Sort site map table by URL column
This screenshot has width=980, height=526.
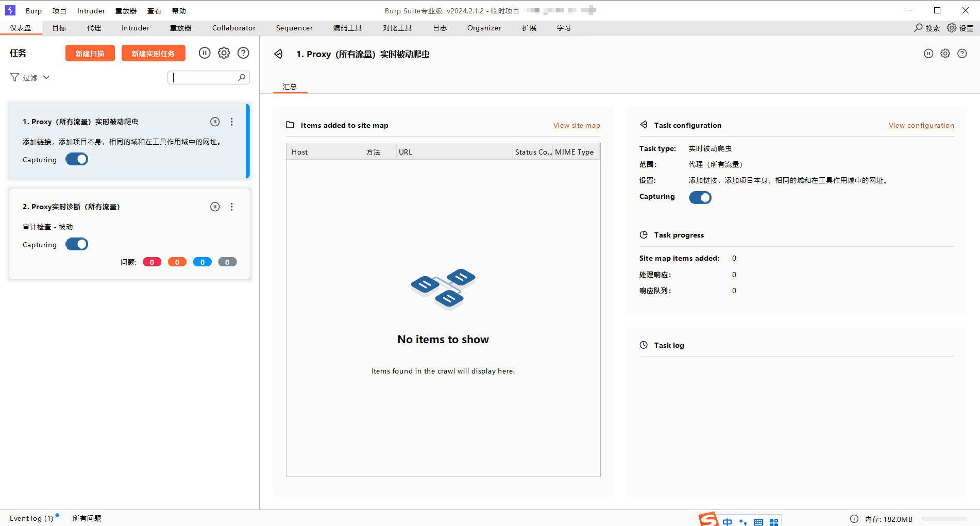[x=453, y=152]
